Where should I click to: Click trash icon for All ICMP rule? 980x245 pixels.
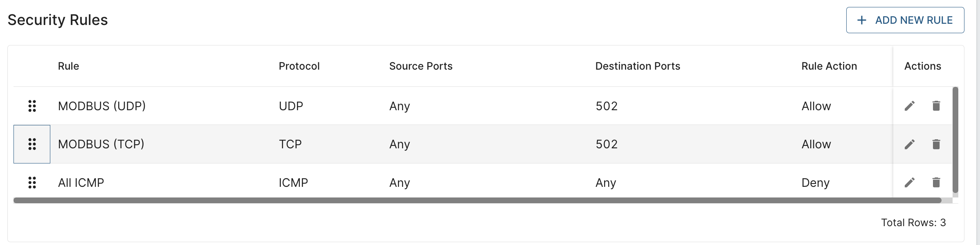pos(936,182)
